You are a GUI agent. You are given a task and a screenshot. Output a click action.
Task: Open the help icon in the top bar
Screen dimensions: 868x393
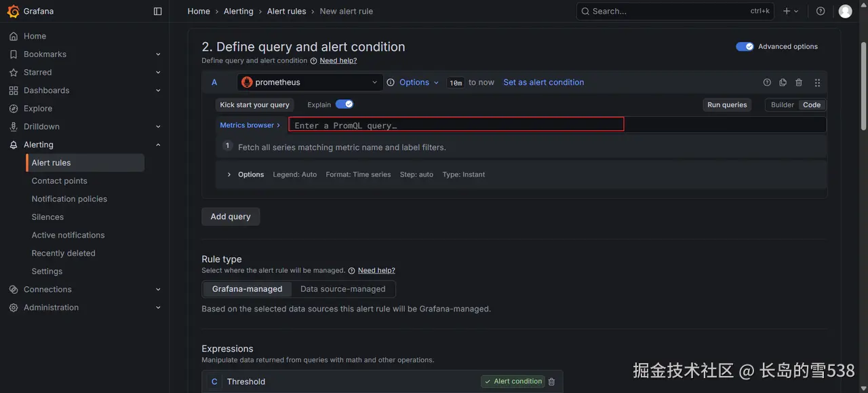tap(821, 12)
